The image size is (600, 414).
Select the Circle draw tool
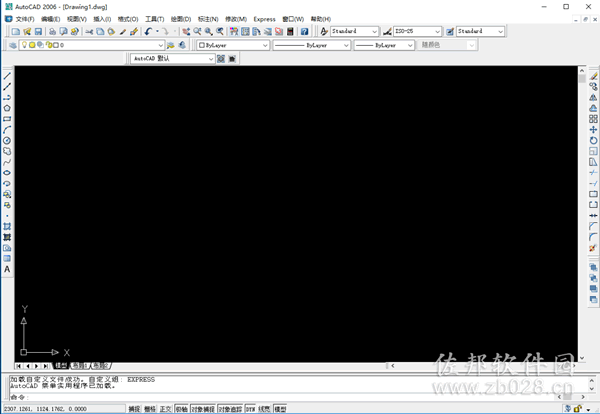point(7,140)
